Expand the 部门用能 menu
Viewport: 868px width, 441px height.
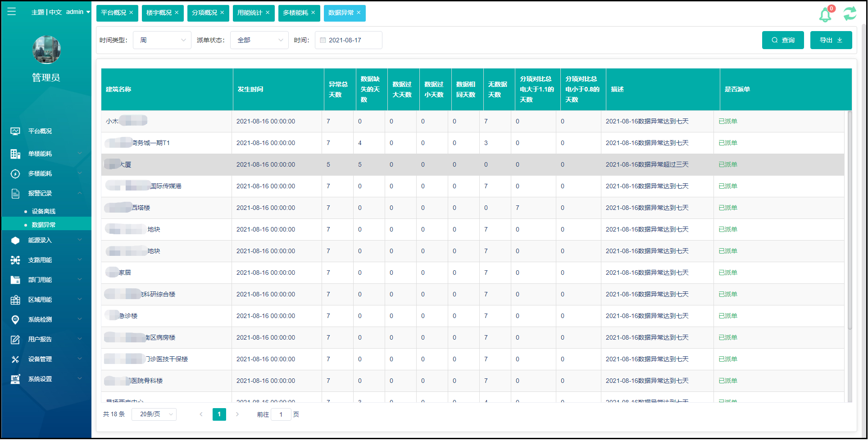tap(80, 280)
